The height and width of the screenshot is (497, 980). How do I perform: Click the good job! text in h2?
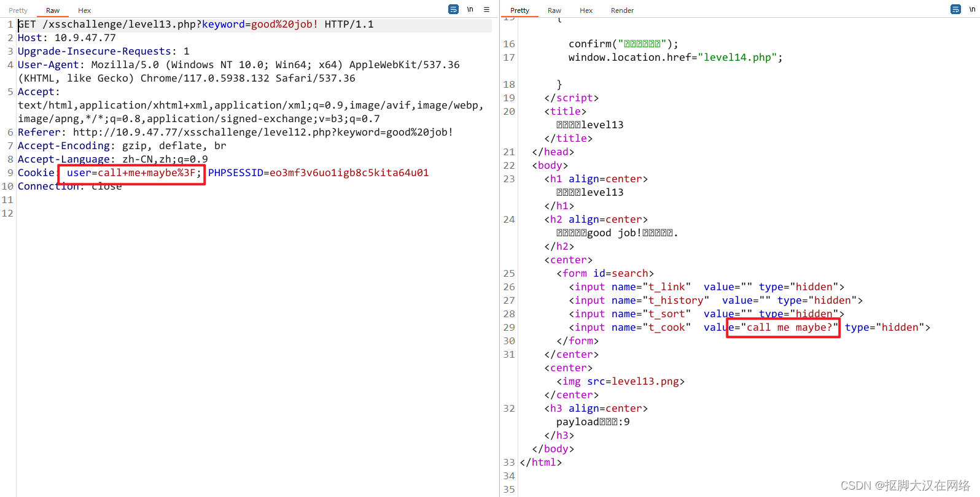coord(615,233)
